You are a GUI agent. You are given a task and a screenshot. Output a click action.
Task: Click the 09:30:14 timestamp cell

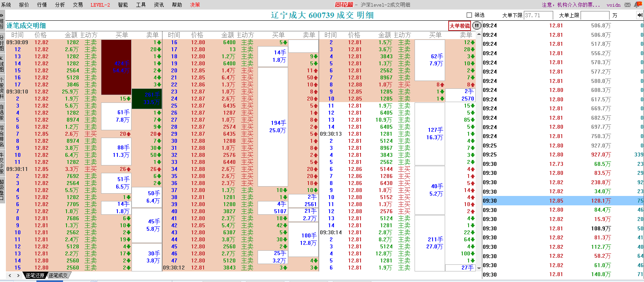(x=331, y=232)
